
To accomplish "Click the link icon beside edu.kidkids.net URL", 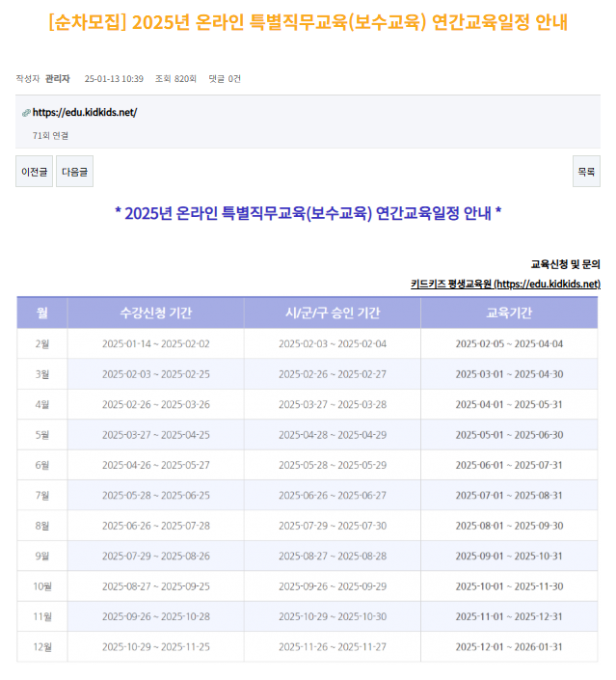I will [x=26, y=113].
